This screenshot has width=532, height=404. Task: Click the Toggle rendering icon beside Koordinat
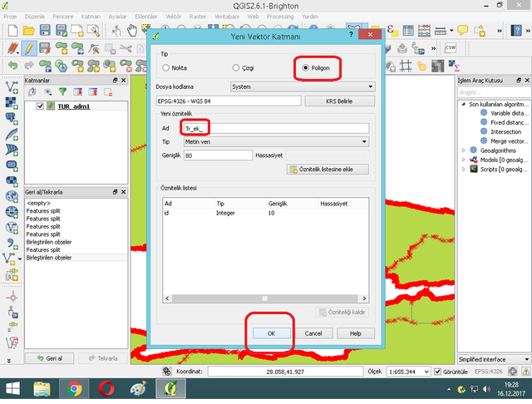pyautogui.click(x=166, y=372)
